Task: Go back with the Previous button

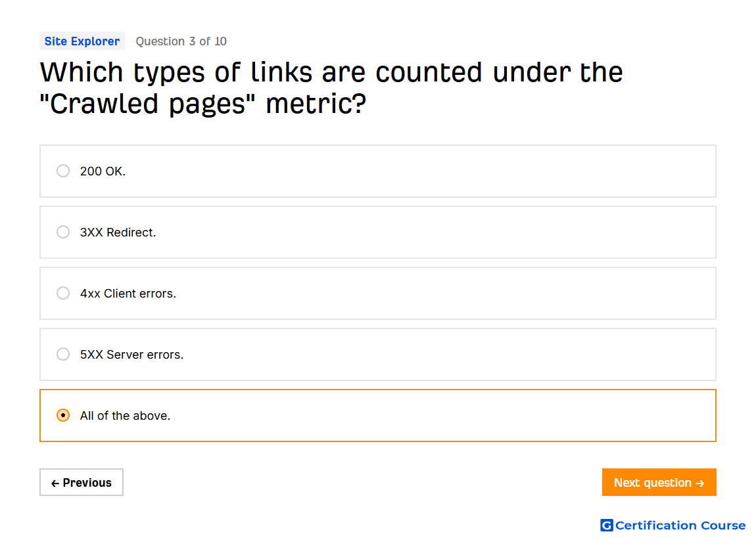Action: point(82,482)
